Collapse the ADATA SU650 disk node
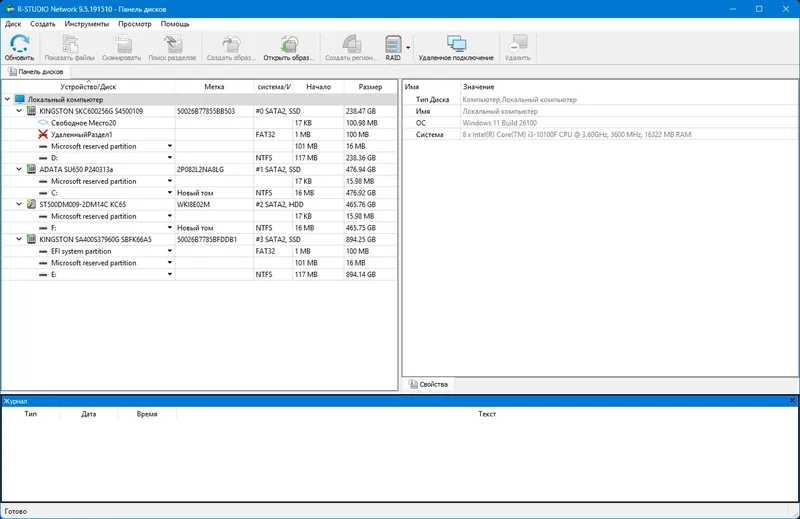The height and width of the screenshot is (519, 800). tap(19, 169)
